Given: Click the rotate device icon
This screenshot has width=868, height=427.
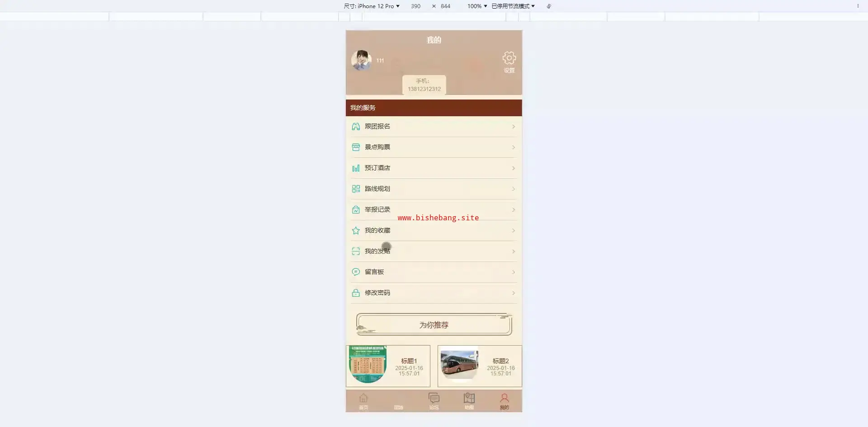Looking at the screenshot, I should [549, 6].
